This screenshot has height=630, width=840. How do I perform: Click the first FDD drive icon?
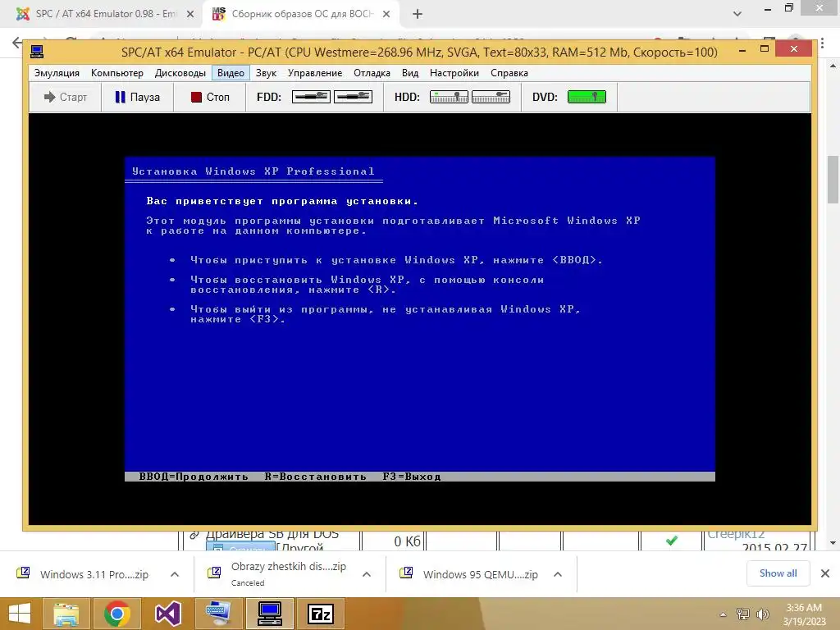click(311, 97)
